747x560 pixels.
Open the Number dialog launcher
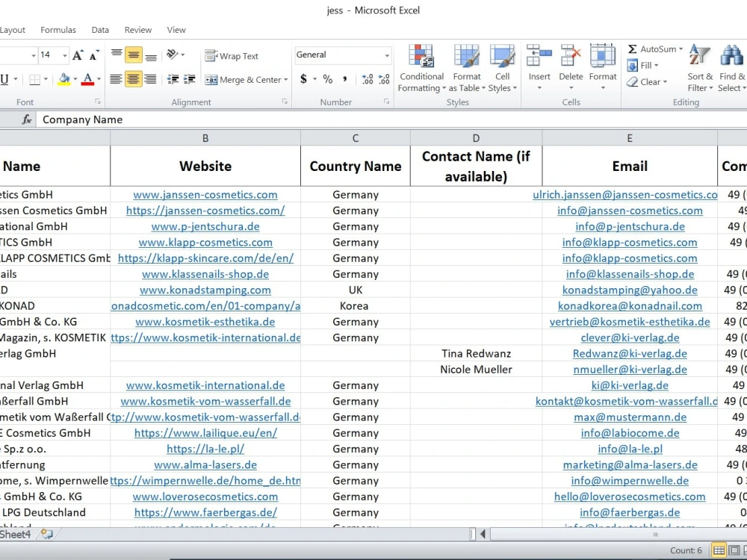(386, 102)
